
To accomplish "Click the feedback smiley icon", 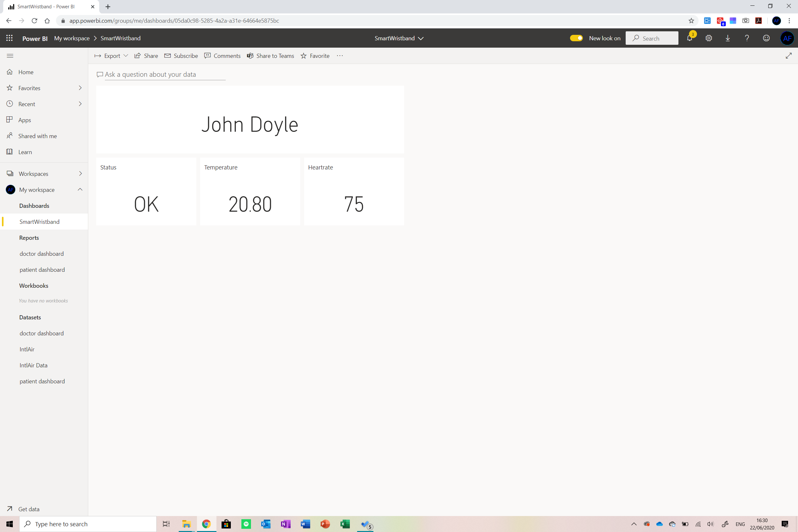I will click(x=766, y=38).
